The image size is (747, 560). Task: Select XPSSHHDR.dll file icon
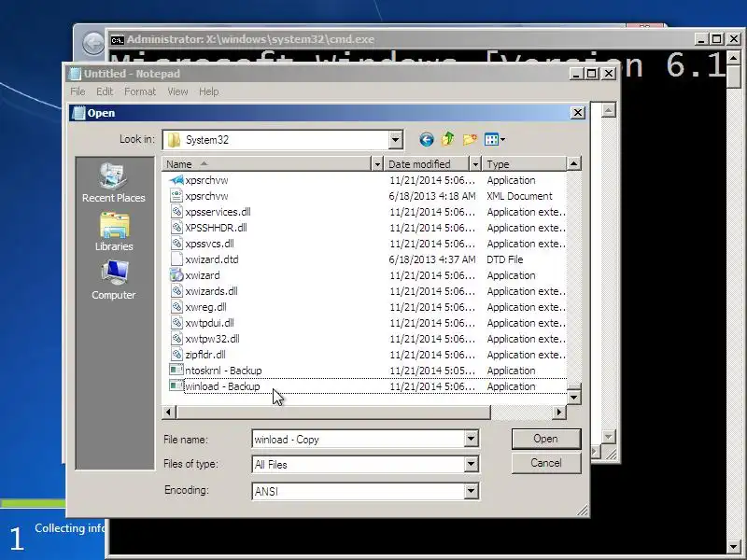(x=176, y=228)
